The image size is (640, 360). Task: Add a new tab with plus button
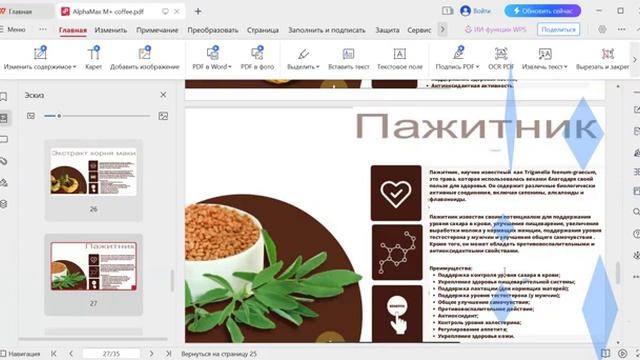pos(198,11)
